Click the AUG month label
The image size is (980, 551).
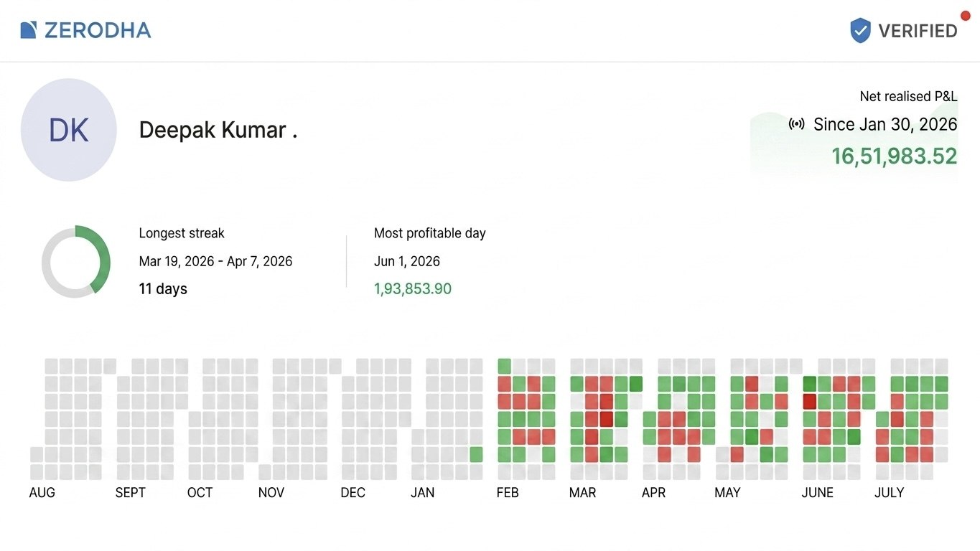point(42,493)
